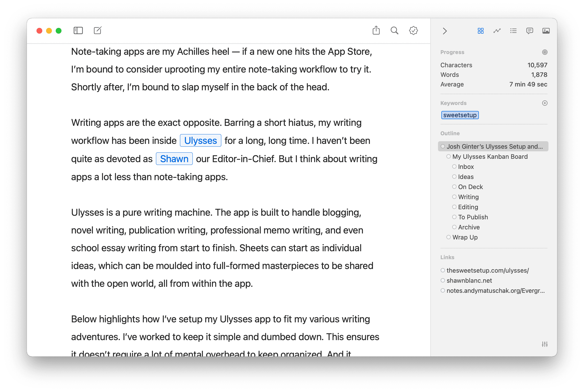
Task: Place cursor in 'pure writing machine' paragraph
Action: [222, 248]
